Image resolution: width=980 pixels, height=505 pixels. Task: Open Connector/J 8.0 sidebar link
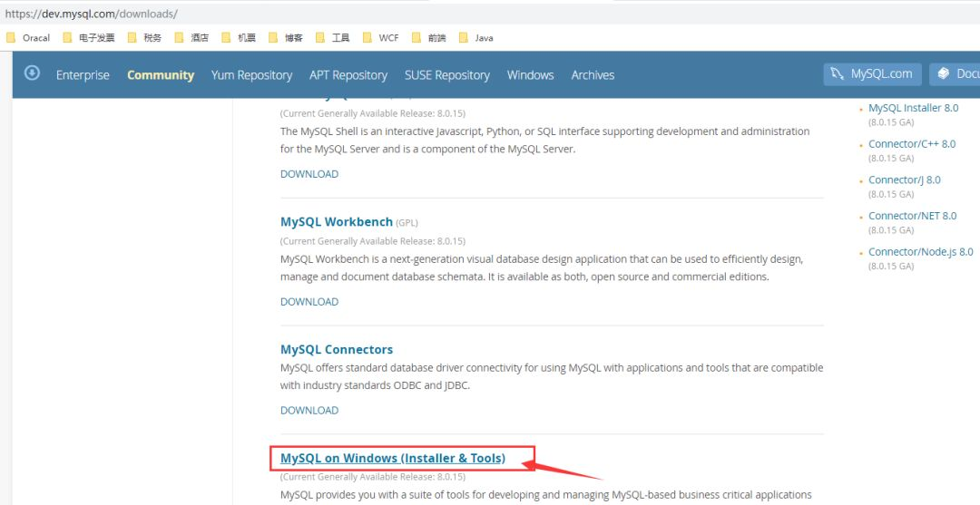click(x=905, y=180)
